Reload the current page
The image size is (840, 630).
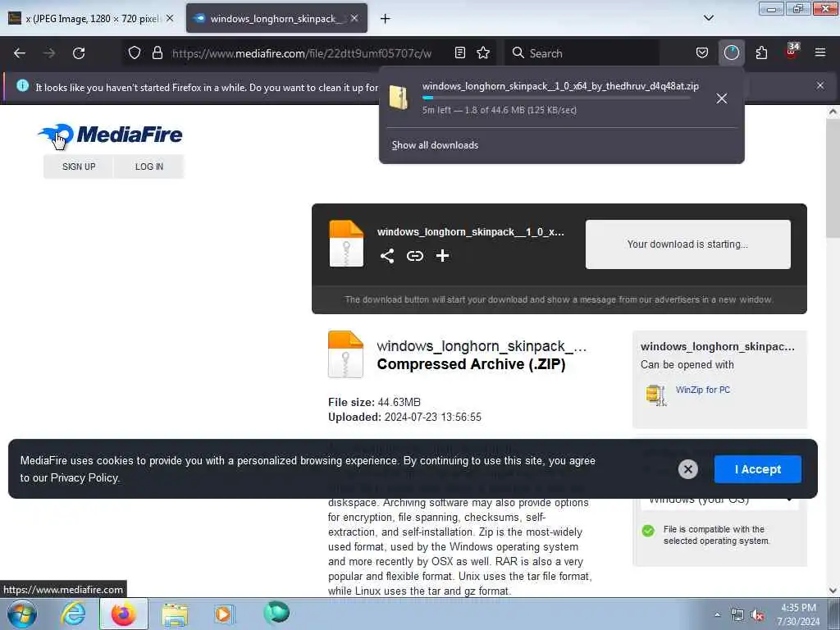[79, 53]
